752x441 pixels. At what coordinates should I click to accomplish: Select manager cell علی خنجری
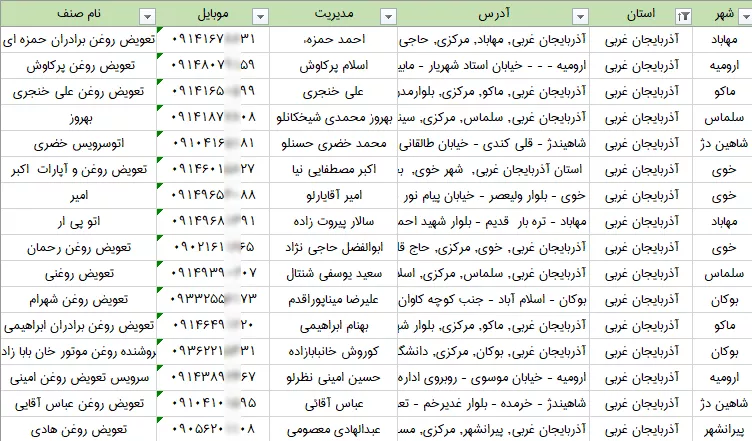tap(334, 92)
